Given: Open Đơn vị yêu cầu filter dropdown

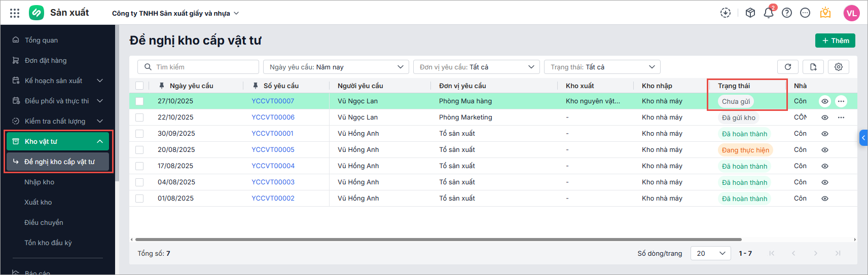Looking at the screenshot, I should pyautogui.click(x=477, y=67).
